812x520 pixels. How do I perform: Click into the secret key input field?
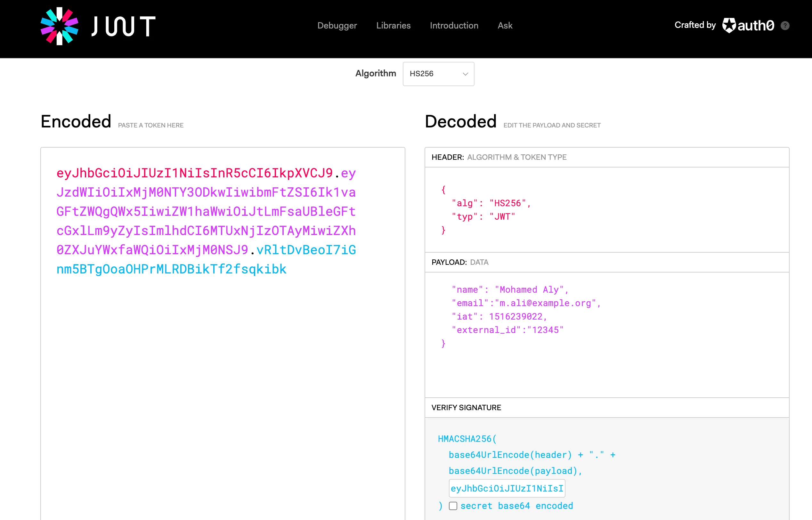coord(507,488)
